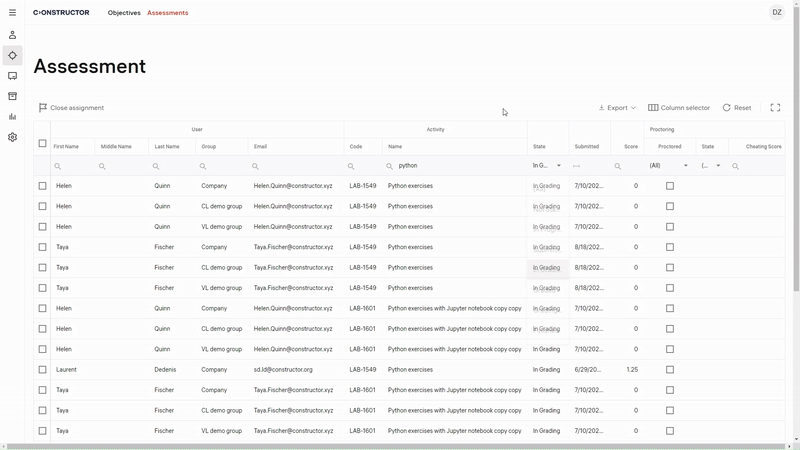This screenshot has width=800, height=450.
Task: Click the Last Name filter search icon
Action: (156, 166)
